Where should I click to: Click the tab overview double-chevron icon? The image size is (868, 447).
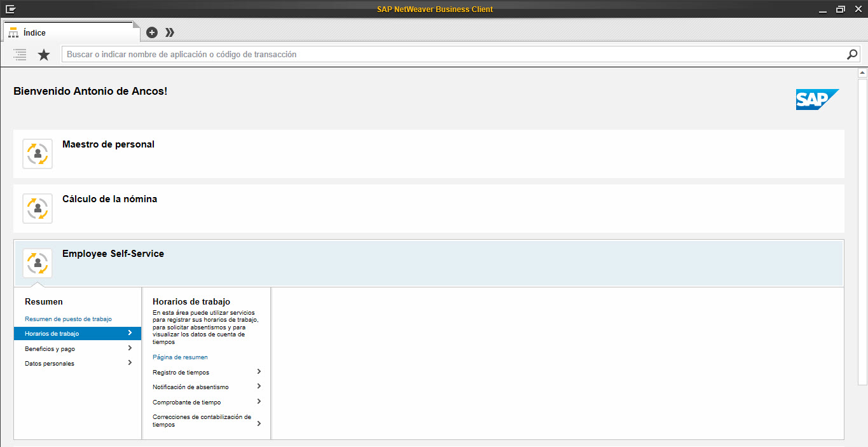[x=169, y=32]
